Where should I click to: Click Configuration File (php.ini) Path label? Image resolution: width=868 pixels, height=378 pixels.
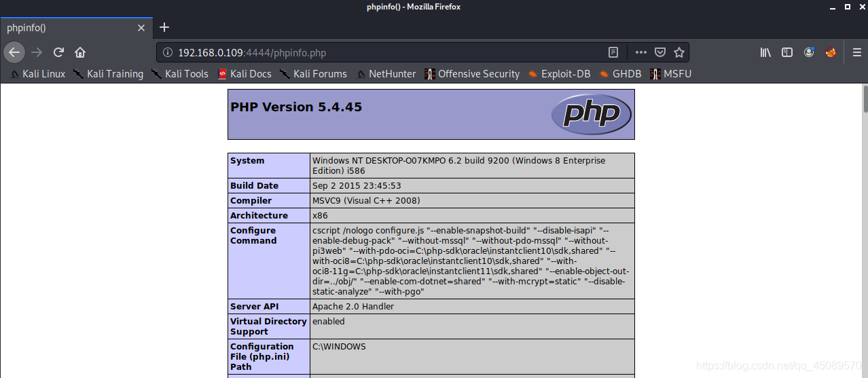[x=262, y=356]
